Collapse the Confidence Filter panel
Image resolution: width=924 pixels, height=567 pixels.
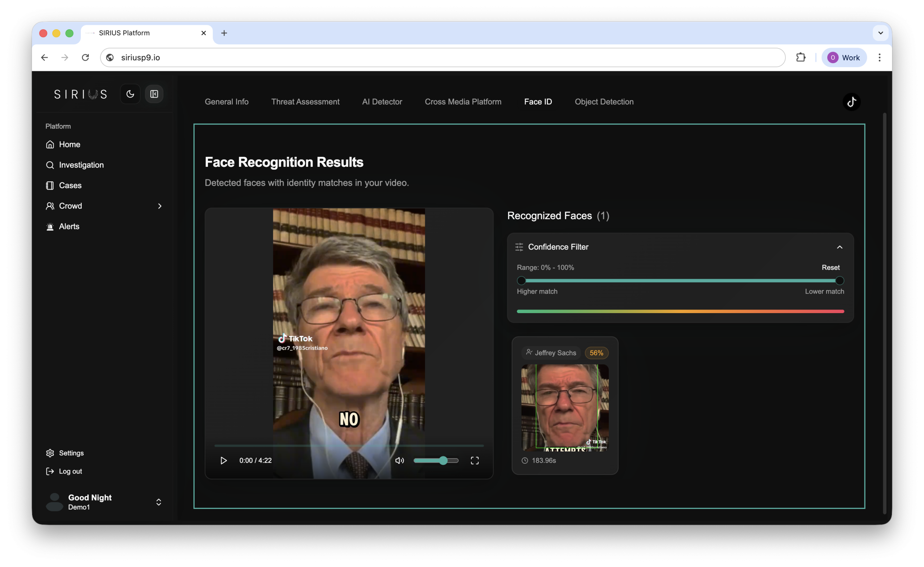[840, 247]
